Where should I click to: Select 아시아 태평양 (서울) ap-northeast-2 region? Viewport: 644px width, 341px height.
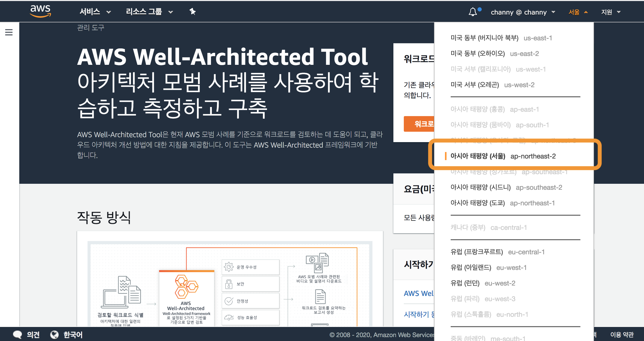click(x=503, y=156)
